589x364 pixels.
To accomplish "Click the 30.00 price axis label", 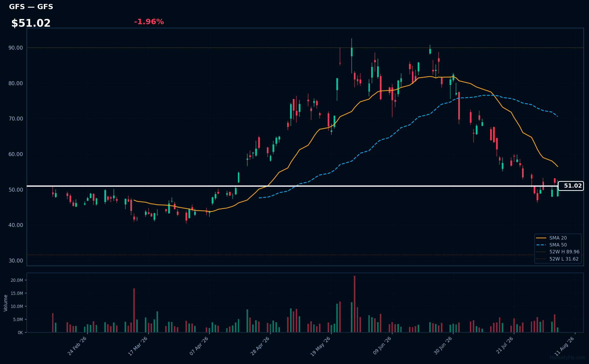I will pos(16,261).
